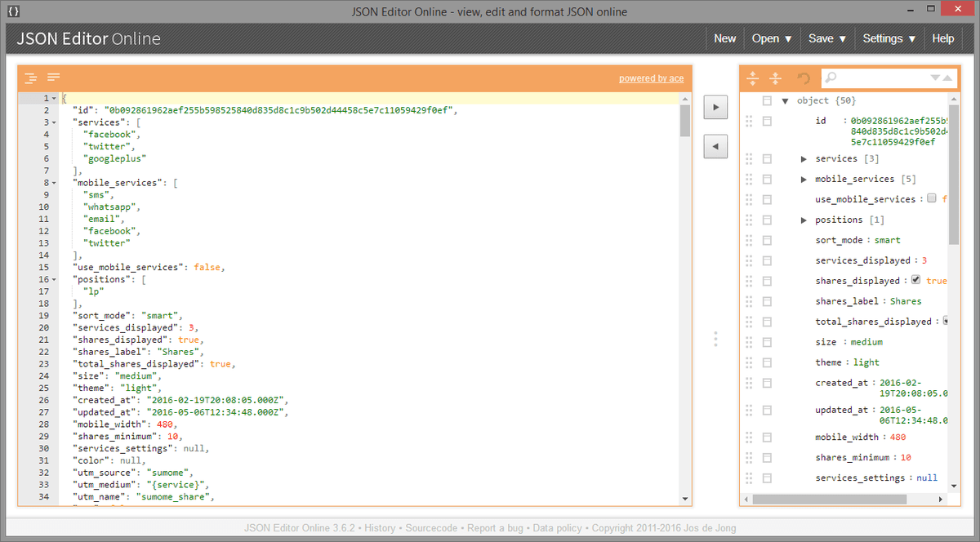The width and height of the screenshot is (980, 542).
Task: Expand the services array in the tree
Action: point(804,159)
